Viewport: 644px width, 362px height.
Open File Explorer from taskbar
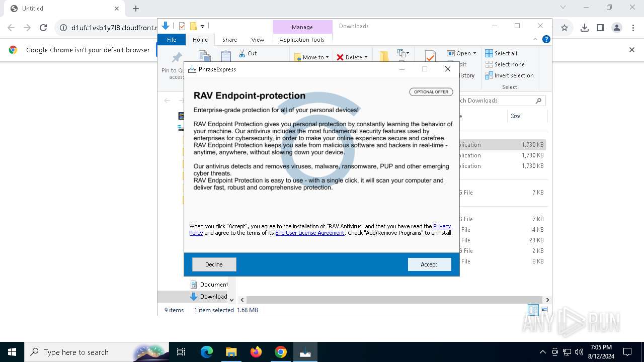pyautogui.click(x=231, y=352)
